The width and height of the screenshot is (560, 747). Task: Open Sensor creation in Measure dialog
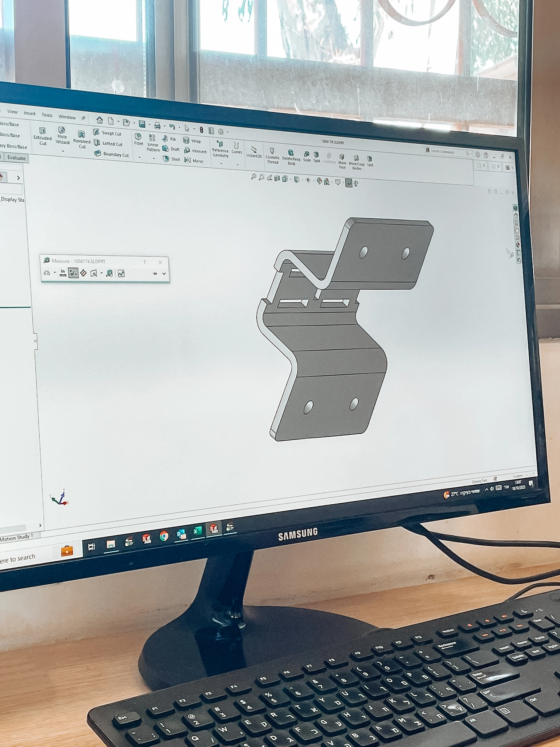tap(109, 274)
